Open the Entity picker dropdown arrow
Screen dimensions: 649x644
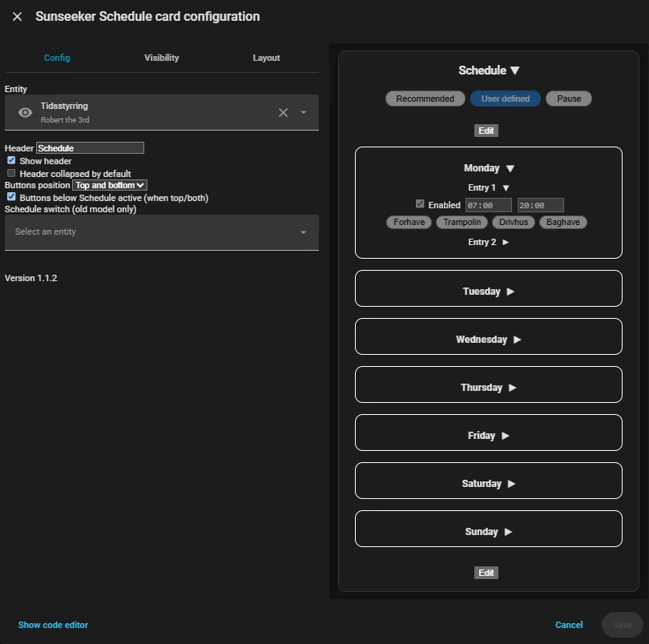click(304, 113)
